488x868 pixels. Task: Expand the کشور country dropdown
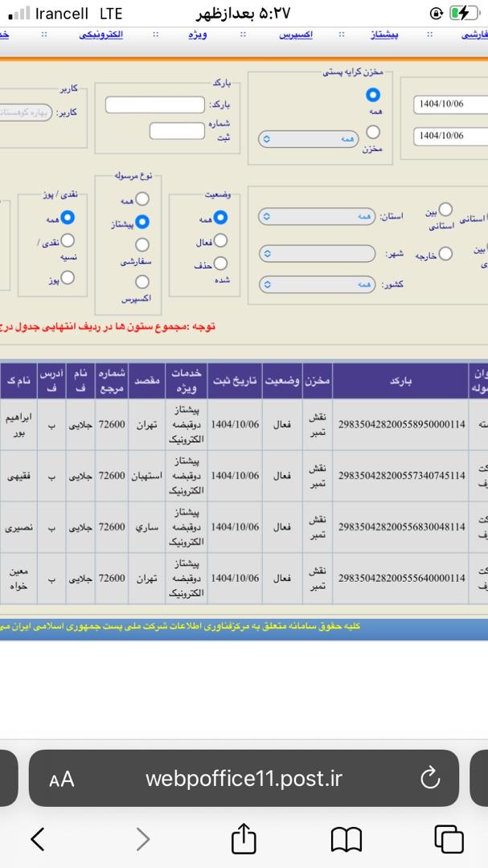[317, 285]
